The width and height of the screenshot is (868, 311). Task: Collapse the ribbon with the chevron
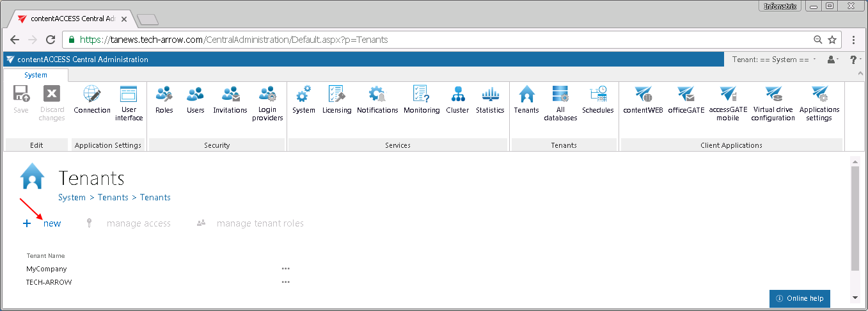(860, 74)
